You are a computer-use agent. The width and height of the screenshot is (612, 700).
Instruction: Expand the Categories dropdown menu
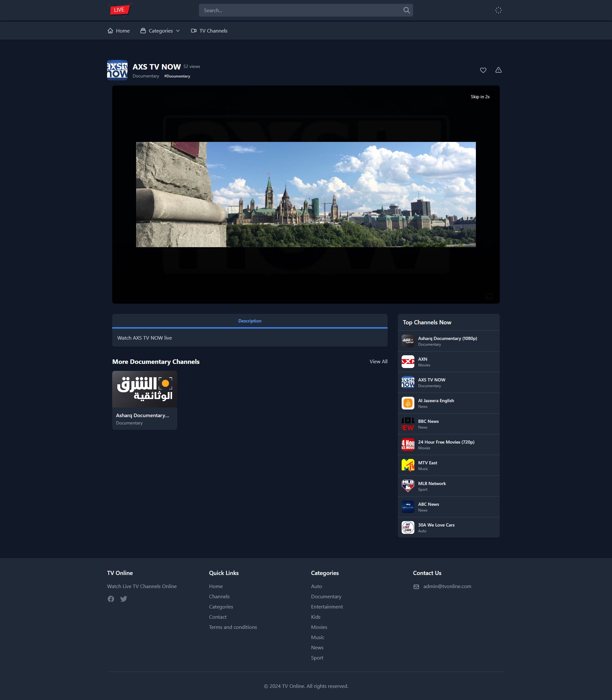tap(160, 31)
